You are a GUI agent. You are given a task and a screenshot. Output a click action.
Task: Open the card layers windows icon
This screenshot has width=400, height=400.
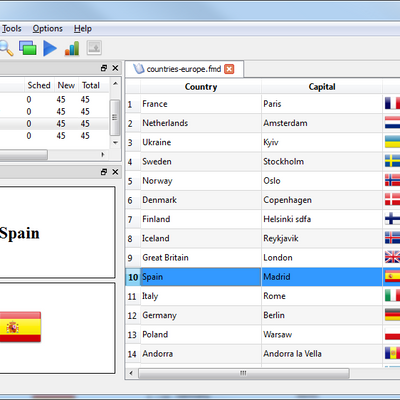tap(28, 48)
